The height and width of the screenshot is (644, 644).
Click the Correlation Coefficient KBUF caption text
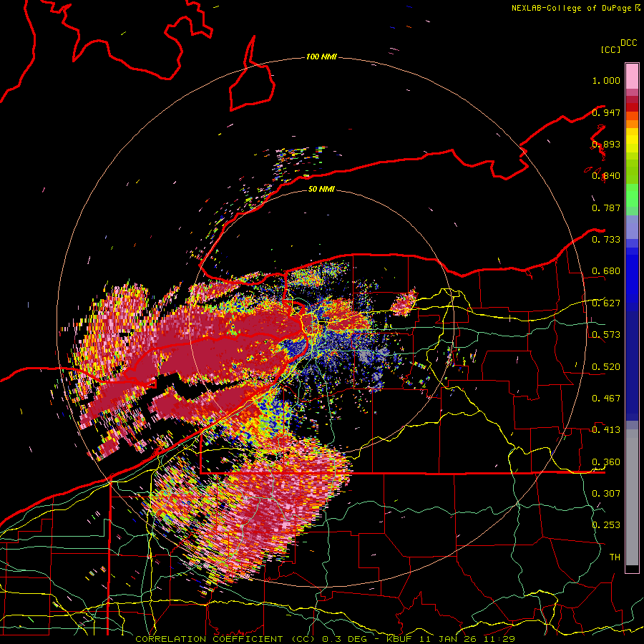[325, 639]
